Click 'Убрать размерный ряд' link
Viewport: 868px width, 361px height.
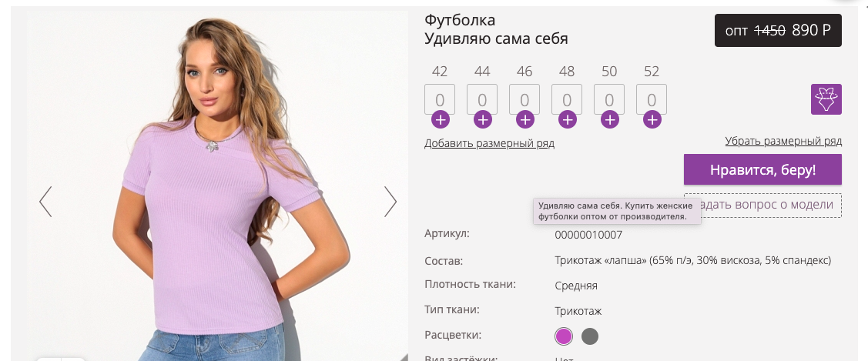point(783,141)
